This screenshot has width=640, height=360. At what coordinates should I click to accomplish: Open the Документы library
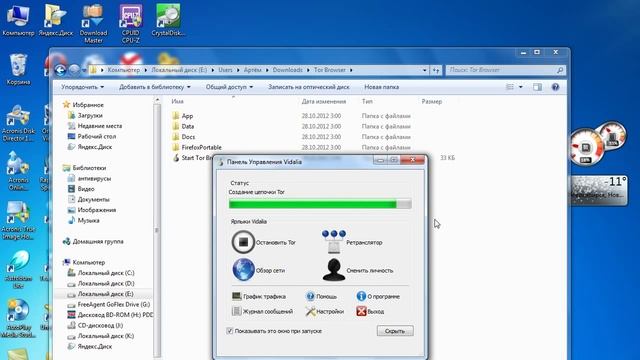93,199
